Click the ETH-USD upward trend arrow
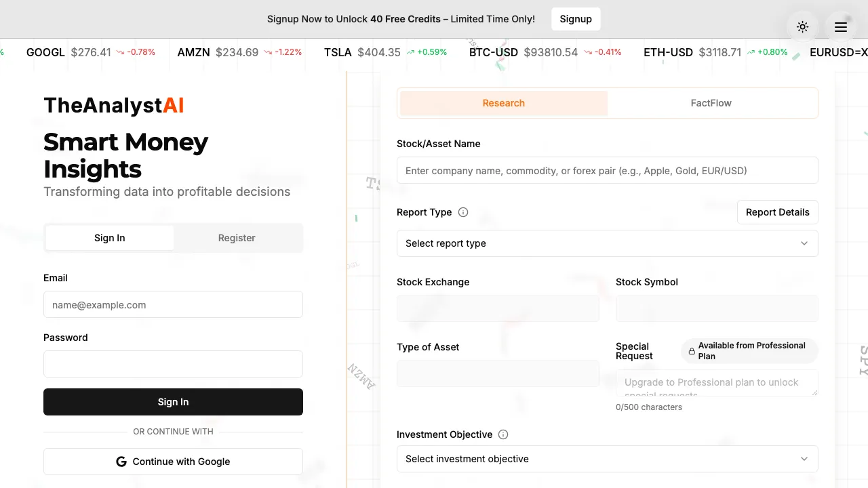The image size is (868, 488). point(751,52)
